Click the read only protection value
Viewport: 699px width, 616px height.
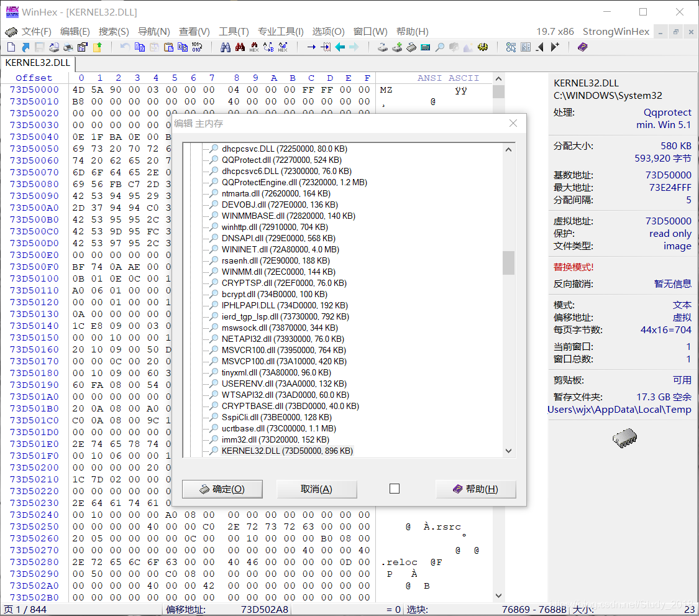click(x=670, y=233)
